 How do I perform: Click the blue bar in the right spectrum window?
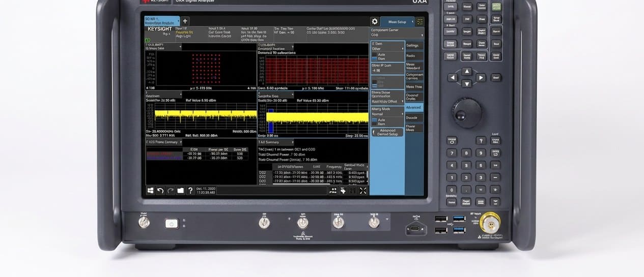click(271, 121)
